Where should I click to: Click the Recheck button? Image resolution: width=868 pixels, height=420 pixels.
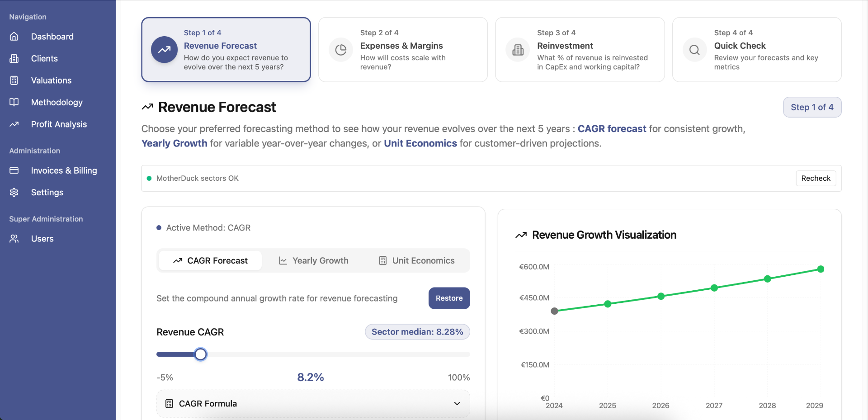click(x=816, y=179)
